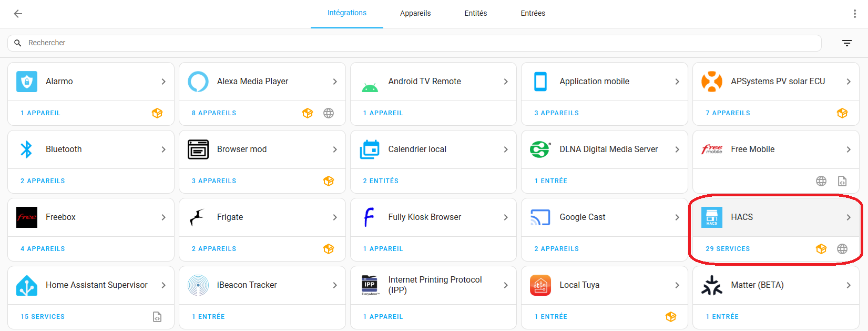The image size is (868, 331).
Task: Open the filter options icon
Action: coord(847,43)
